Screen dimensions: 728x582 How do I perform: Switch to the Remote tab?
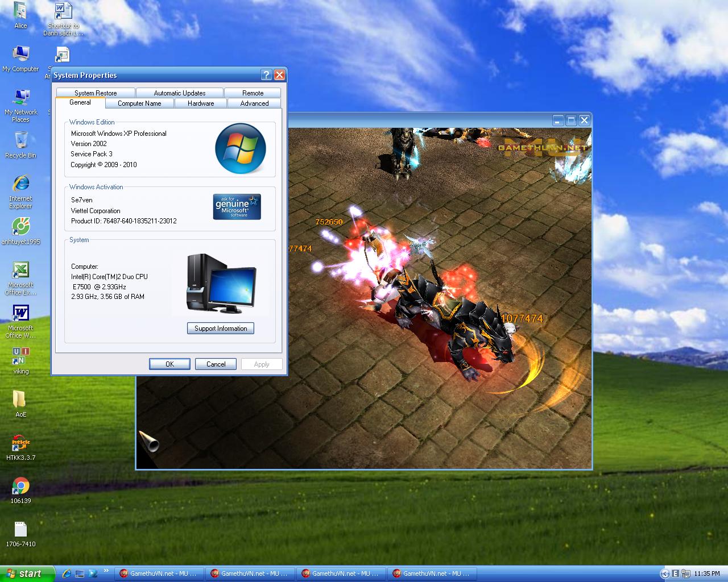tap(253, 93)
